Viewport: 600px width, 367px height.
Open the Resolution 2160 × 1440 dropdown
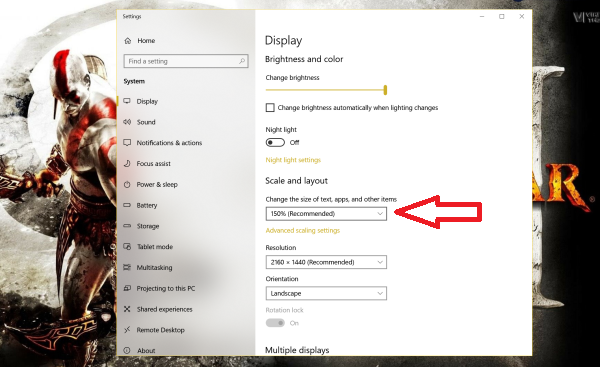(x=326, y=262)
